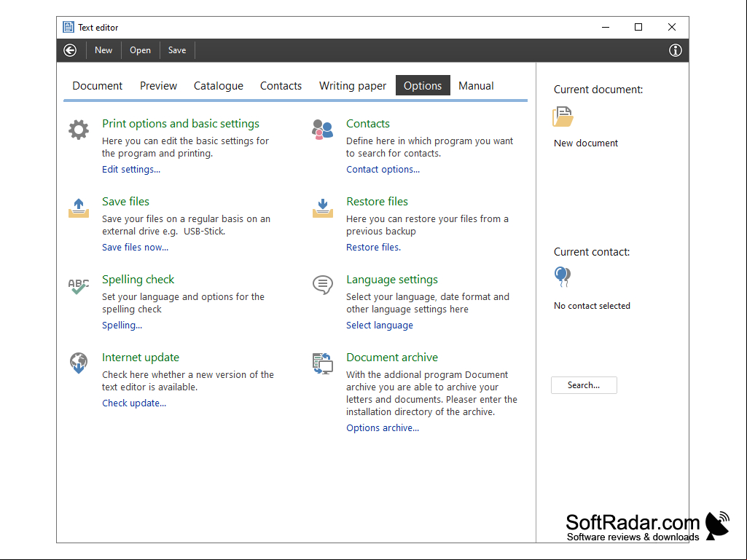Image resolution: width=747 pixels, height=560 pixels.
Task: Open the info icon in the toolbar
Action: (x=675, y=50)
